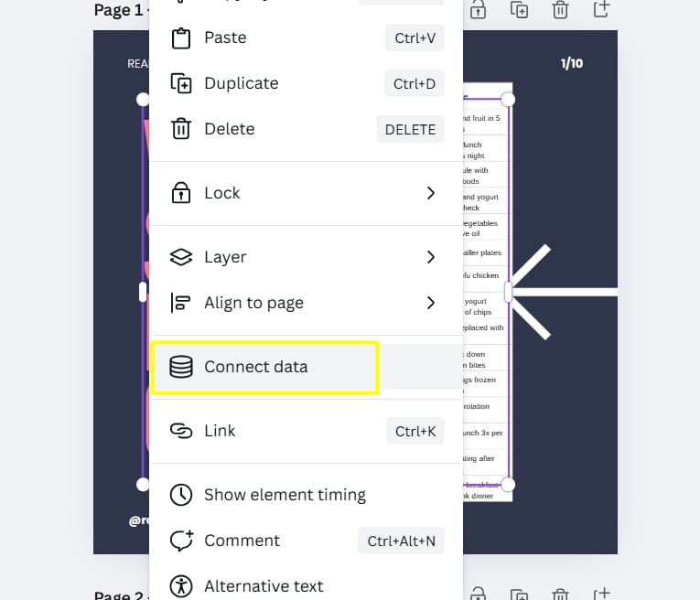Choose Align to page from the menu

(306, 303)
